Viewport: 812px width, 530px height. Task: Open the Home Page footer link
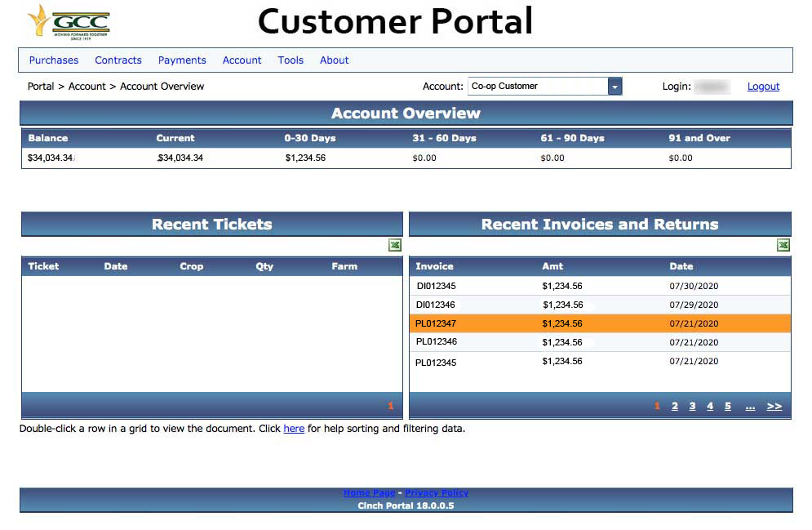(x=369, y=493)
